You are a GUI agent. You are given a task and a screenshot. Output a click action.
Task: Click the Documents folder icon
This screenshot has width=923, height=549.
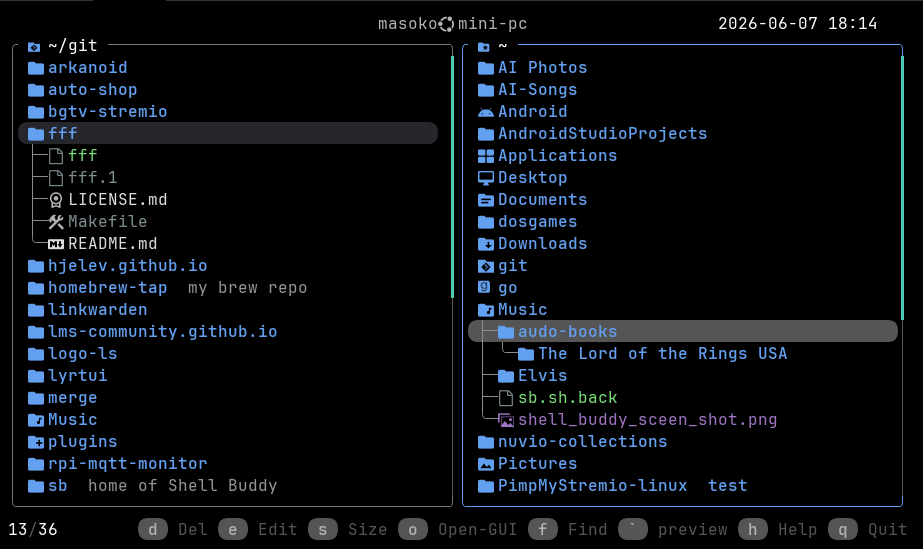point(486,200)
